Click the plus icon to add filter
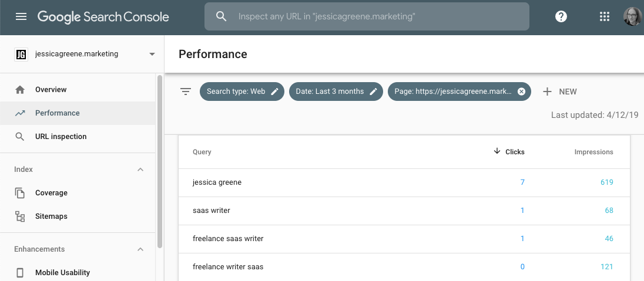Image resolution: width=644 pixels, height=281 pixels. pyautogui.click(x=546, y=92)
